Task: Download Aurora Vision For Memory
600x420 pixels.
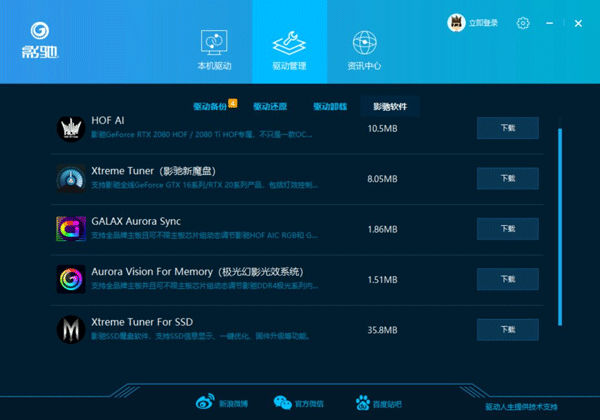Action: coord(508,279)
